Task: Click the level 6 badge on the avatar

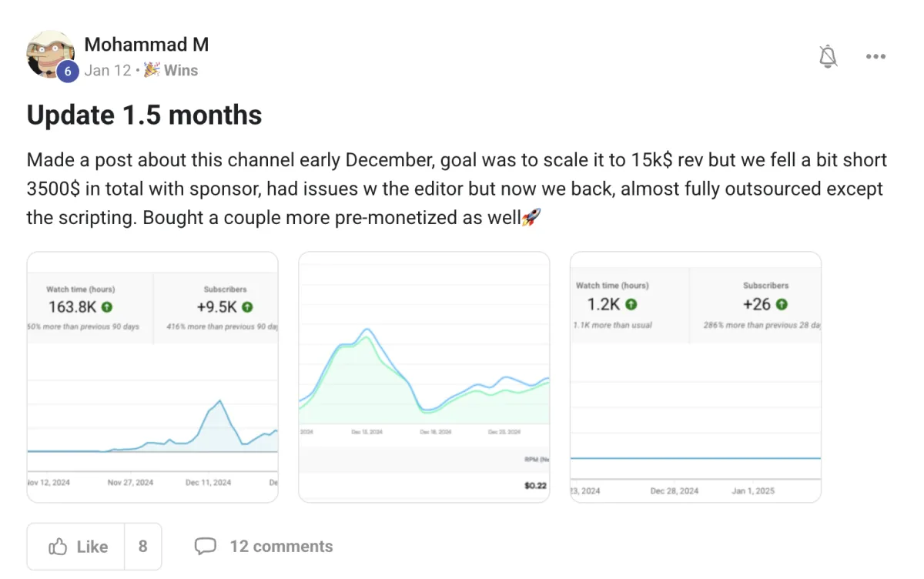Action: [68, 72]
